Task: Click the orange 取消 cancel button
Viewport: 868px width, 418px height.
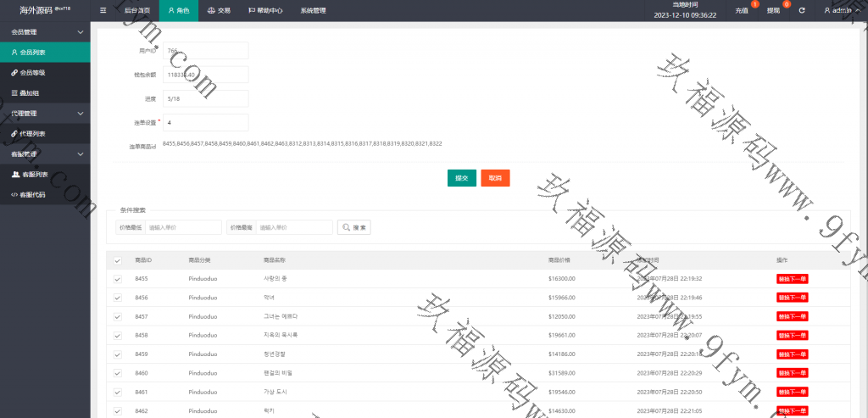Action: 495,178
